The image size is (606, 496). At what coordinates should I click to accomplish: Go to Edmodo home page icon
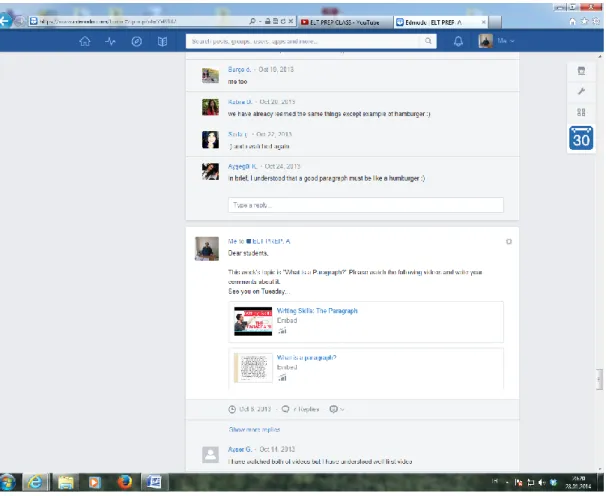(x=85, y=41)
